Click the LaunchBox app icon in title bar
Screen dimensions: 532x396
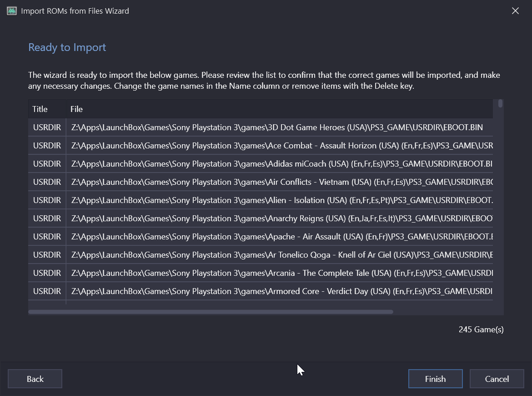click(x=12, y=11)
